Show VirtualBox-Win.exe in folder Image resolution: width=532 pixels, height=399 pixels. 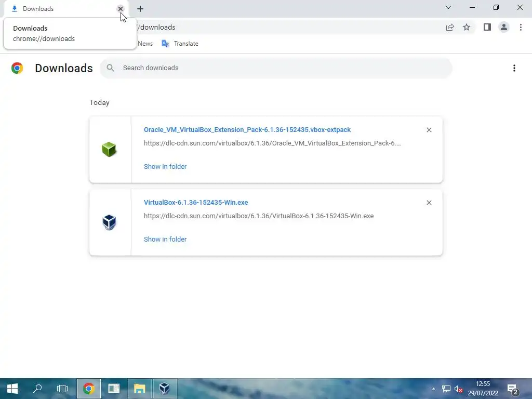tap(165, 239)
